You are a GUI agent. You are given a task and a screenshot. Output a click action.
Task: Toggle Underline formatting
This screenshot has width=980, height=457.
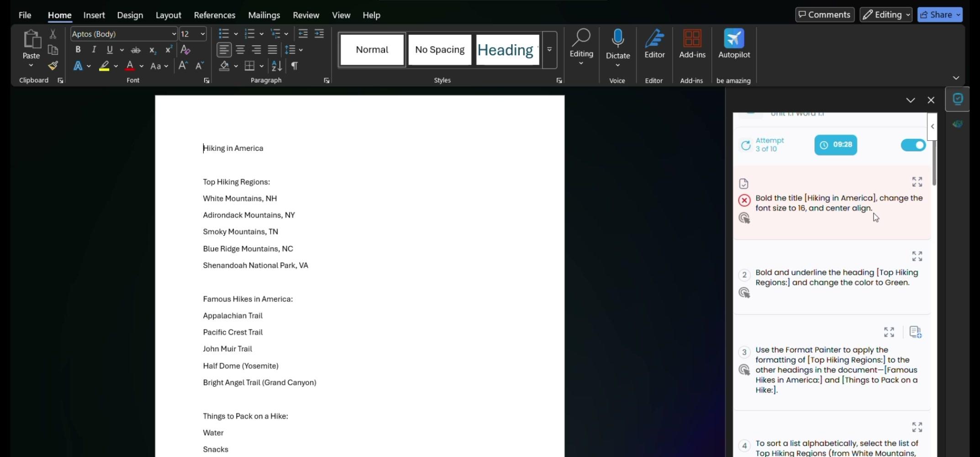(110, 49)
